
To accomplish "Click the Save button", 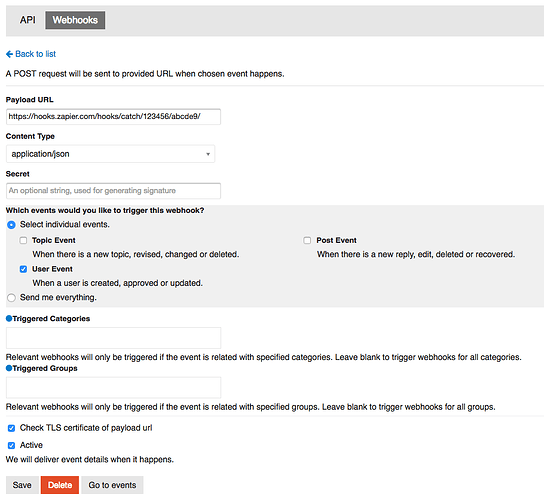I will click(22, 485).
